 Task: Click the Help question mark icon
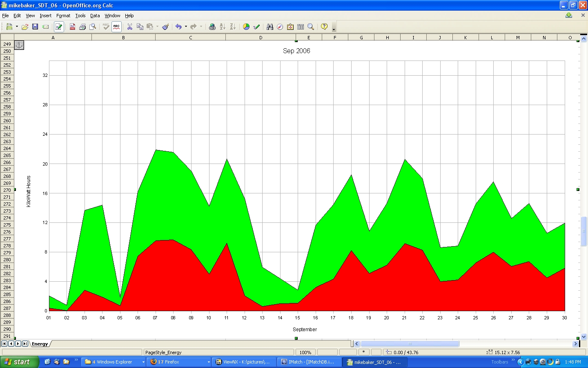click(x=324, y=27)
